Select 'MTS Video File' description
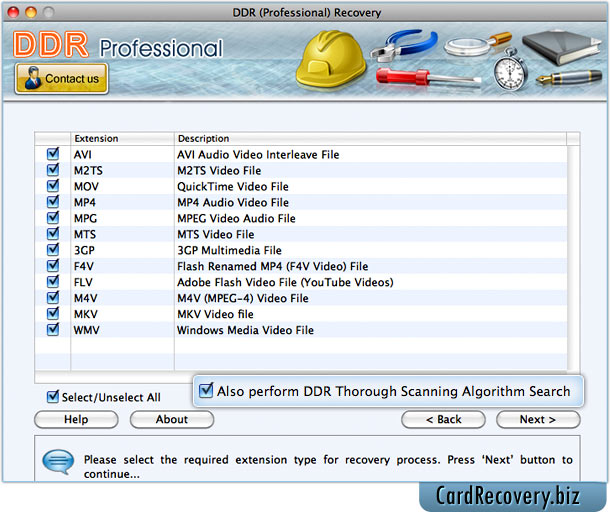Viewport: 610px width, 512px height. [x=216, y=235]
